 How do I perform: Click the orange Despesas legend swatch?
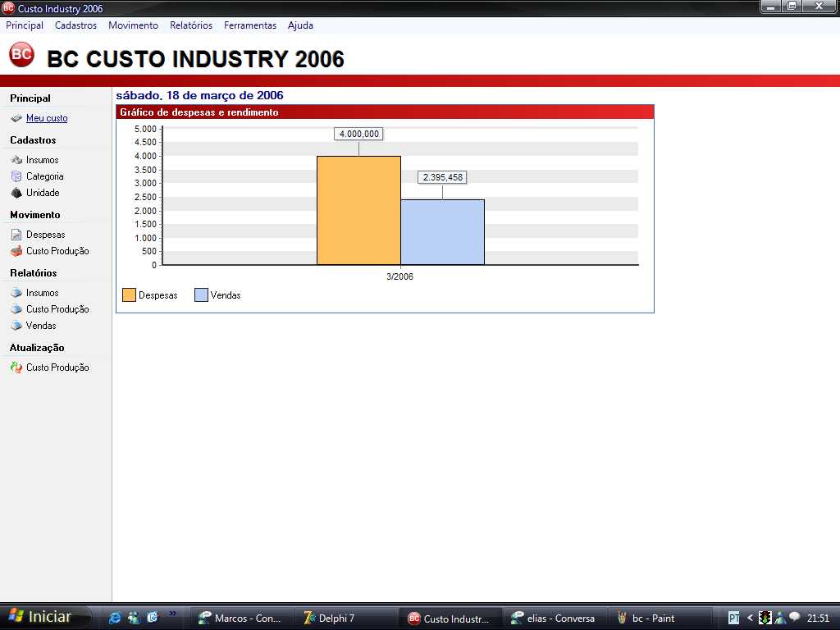129,295
